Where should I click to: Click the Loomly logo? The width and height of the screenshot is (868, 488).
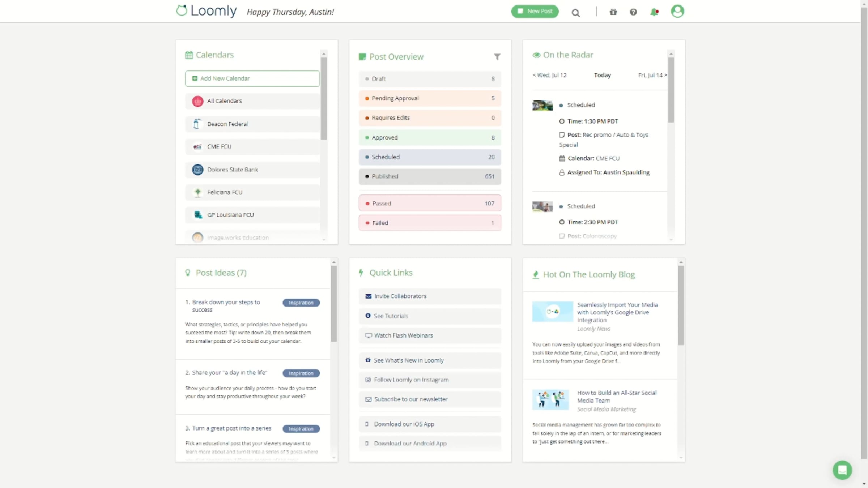207,11
